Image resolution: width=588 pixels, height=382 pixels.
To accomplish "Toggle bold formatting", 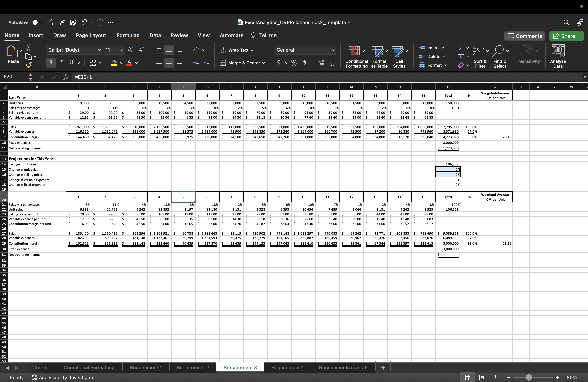I will pos(50,62).
